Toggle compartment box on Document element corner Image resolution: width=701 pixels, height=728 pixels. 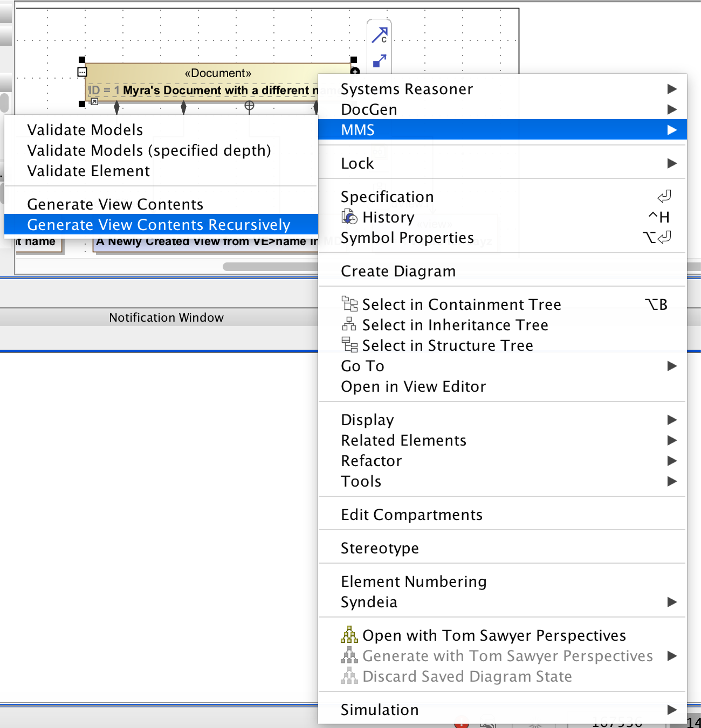tap(82, 72)
